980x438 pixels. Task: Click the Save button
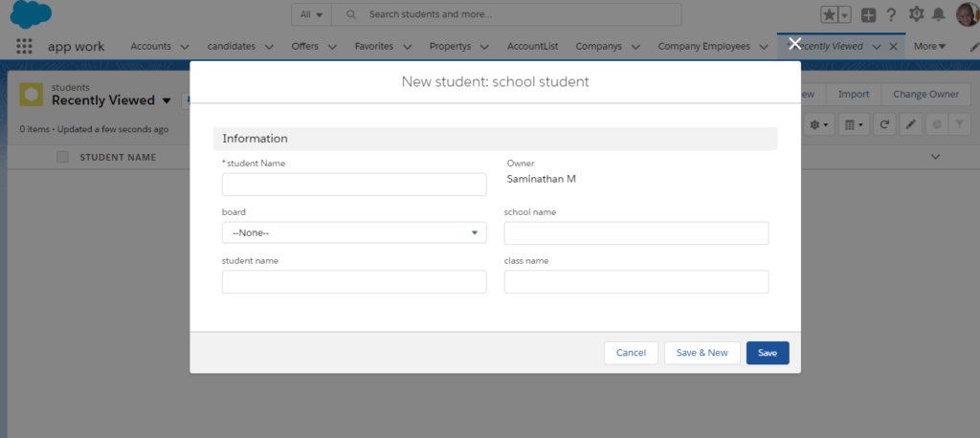tap(768, 353)
